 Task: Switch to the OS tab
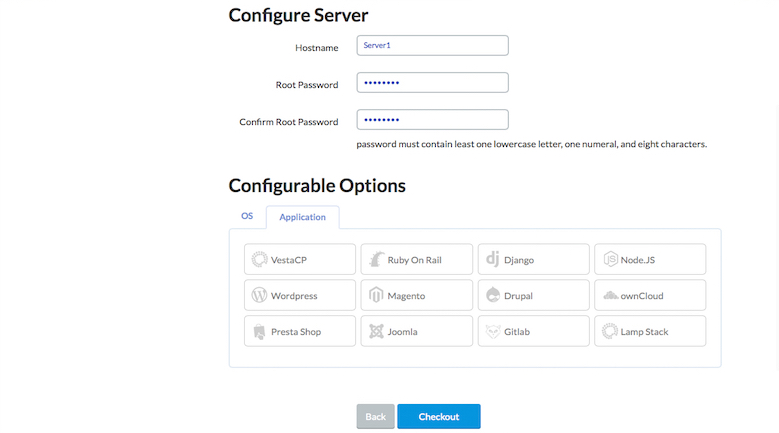coord(247,216)
